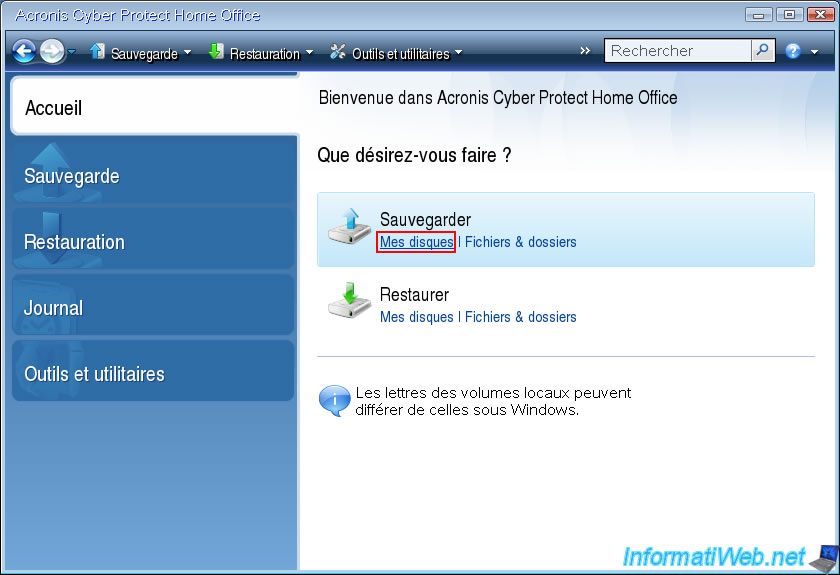Click the toolbar overflow double chevron
Screen dimensions: 840x575
[x=585, y=51]
